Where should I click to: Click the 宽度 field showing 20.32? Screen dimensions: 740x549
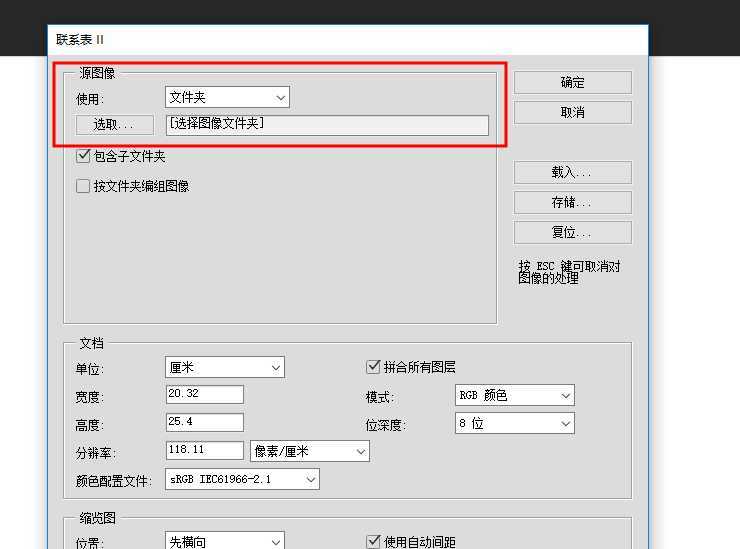pyautogui.click(x=204, y=394)
